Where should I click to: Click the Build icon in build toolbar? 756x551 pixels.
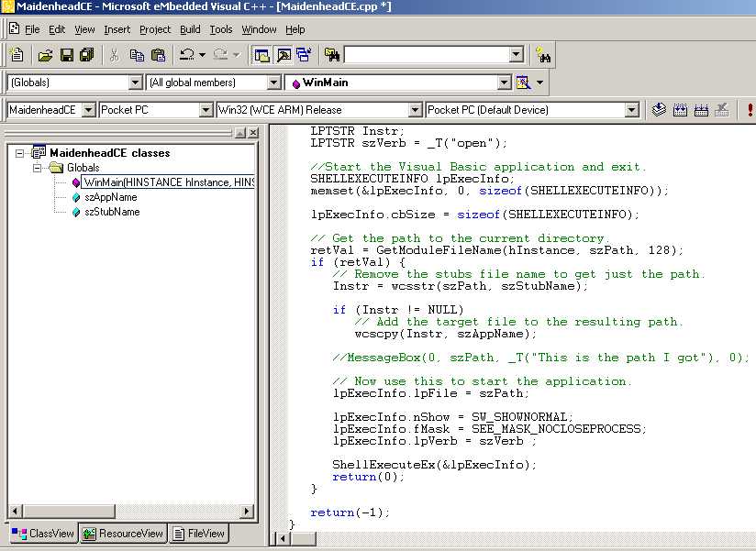tap(680, 110)
